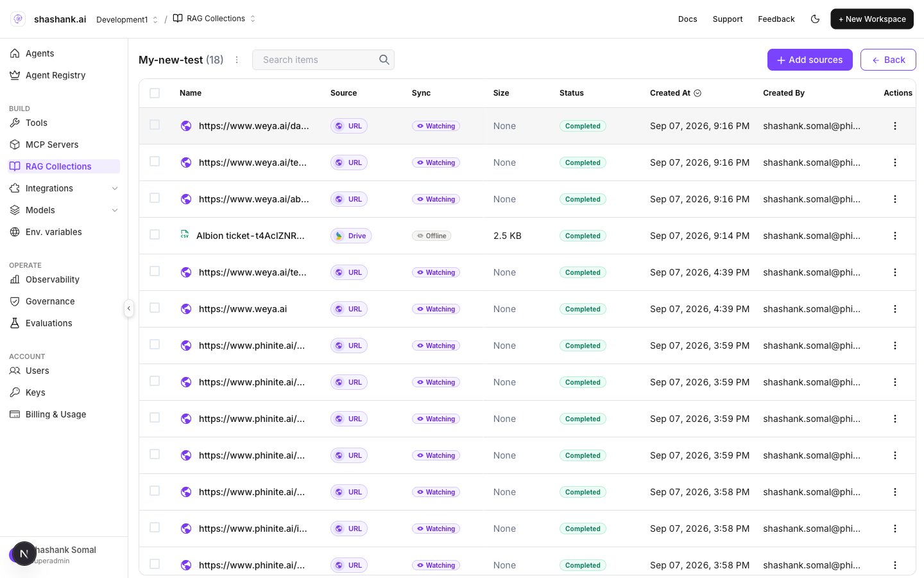The width and height of the screenshot is (924, 578).
Task: Open Feedback in the top bar
Action: (x=776, y=19)
